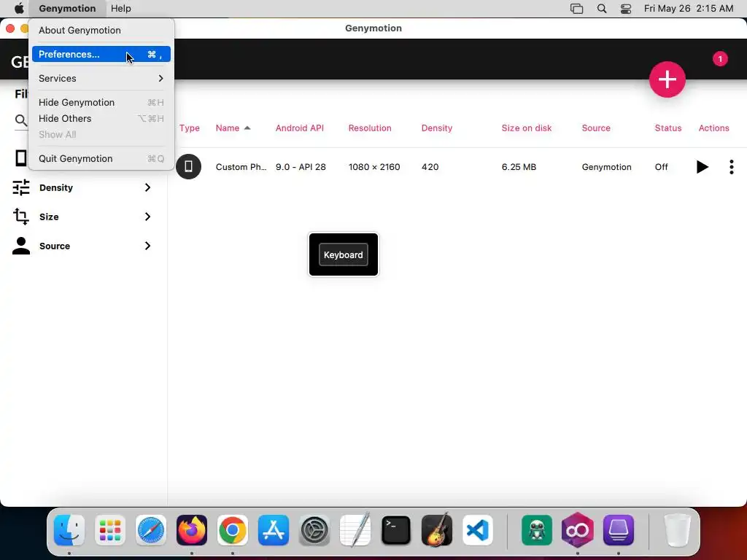
Task: Sort by the Density column header
Action: [437, 128]
